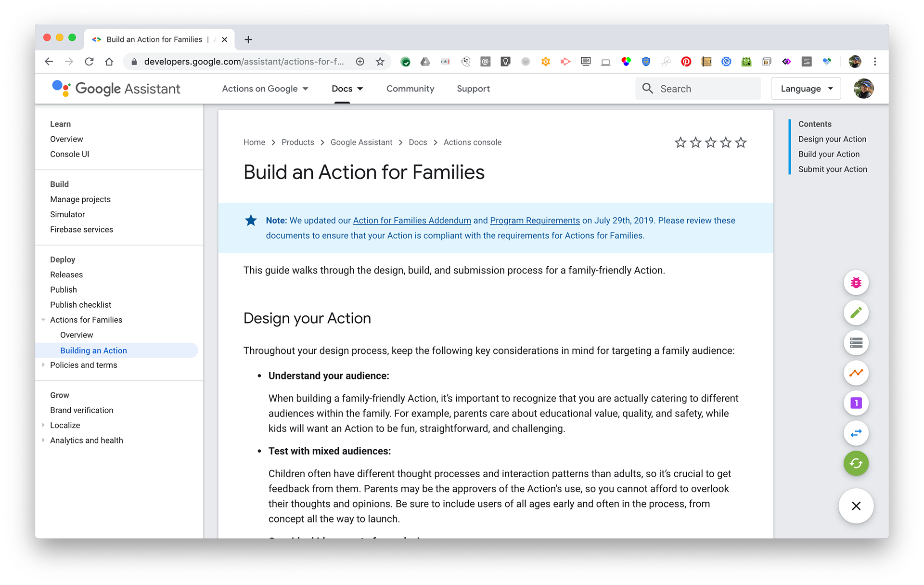Rate the page five stars

coord(741,143)
